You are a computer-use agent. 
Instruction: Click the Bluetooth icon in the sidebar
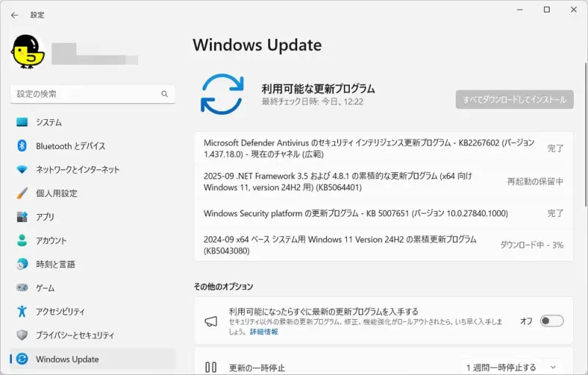click(22, 146)
